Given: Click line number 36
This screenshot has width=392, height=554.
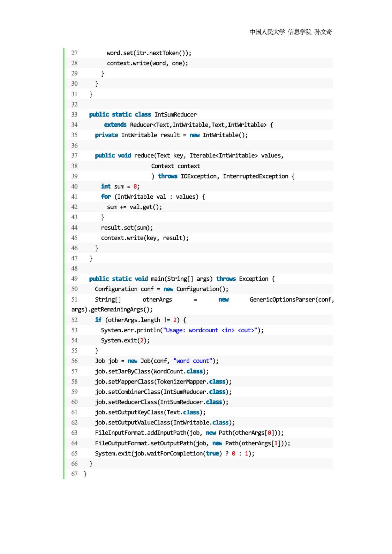Looking at the screenshot, I should [x=74, y=146].
